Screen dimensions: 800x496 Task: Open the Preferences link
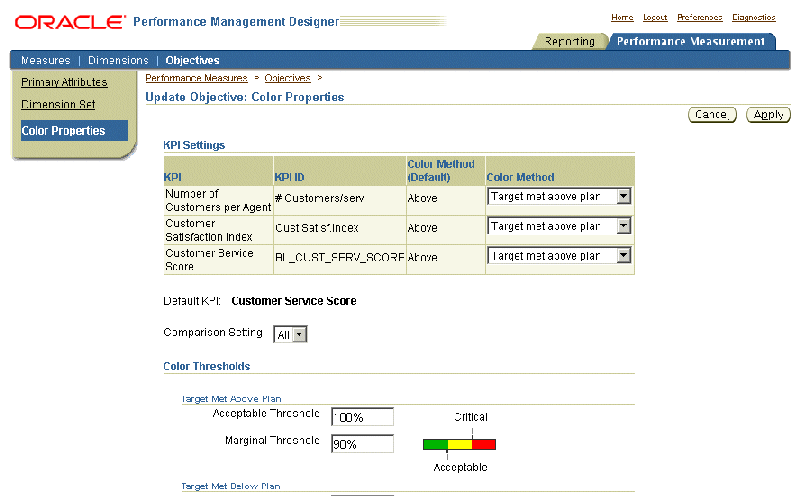click(x=699, y=17)
